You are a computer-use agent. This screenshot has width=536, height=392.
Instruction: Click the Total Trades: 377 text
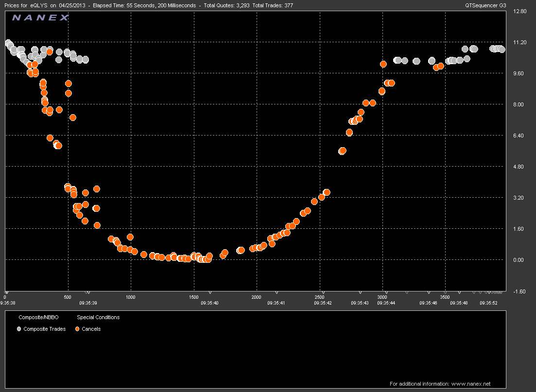click(273, 5)
